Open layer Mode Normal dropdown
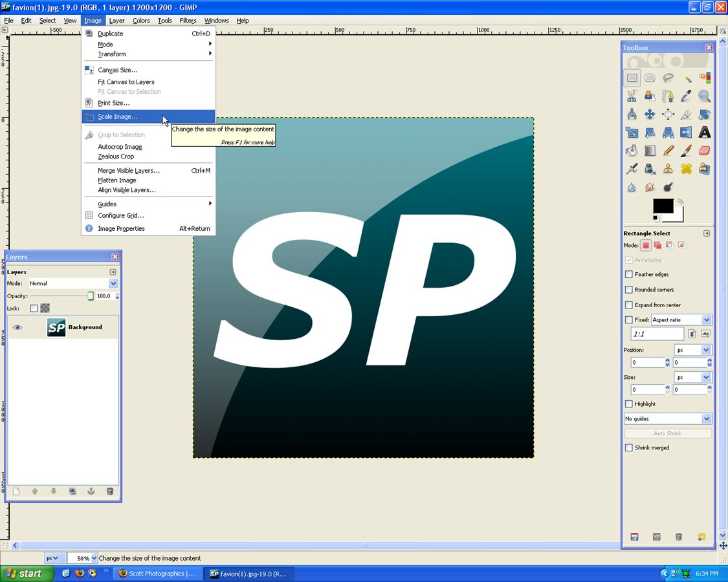The height and width of the screenshot is (582, 728). point(73,283)
